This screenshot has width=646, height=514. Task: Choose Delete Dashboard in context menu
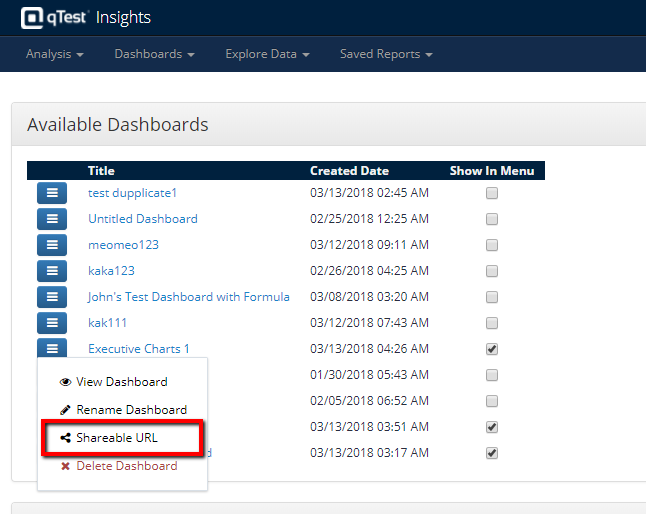[126, 466]
